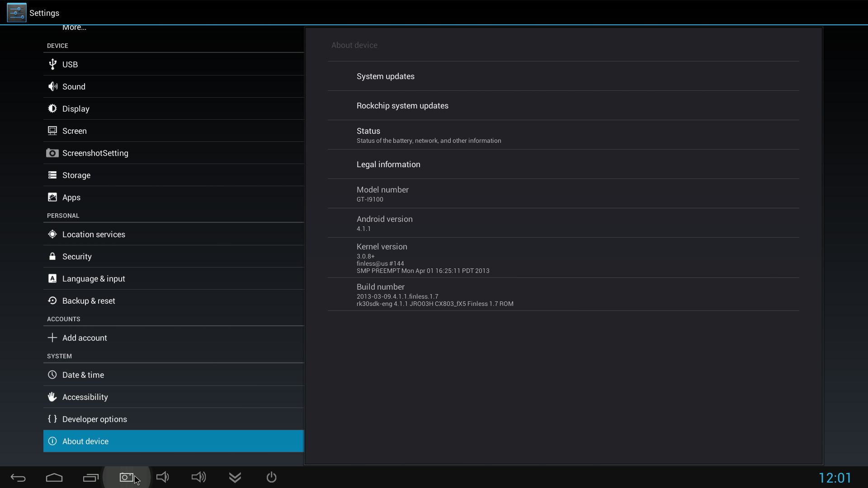Image resolution: width=868 pixels, height=488 pixels.
Task: Click the Security padlock icon
Action: (x=52, y=256)
